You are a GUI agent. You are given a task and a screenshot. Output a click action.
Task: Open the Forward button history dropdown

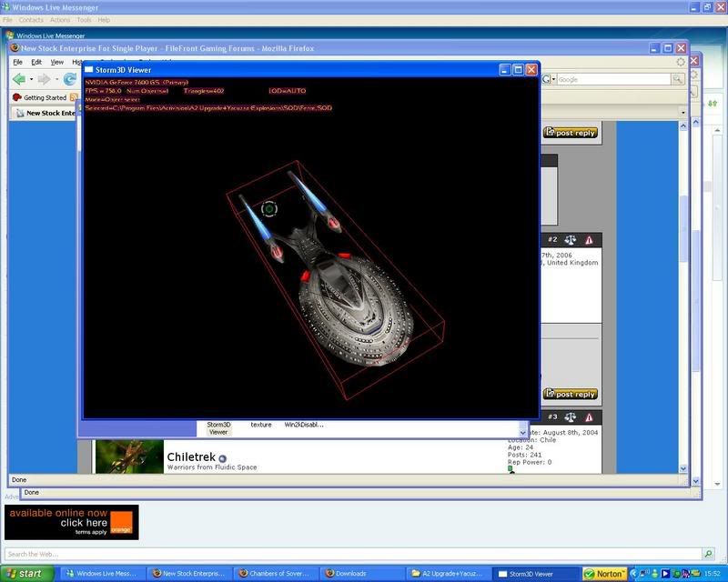[x=56, y=79]
